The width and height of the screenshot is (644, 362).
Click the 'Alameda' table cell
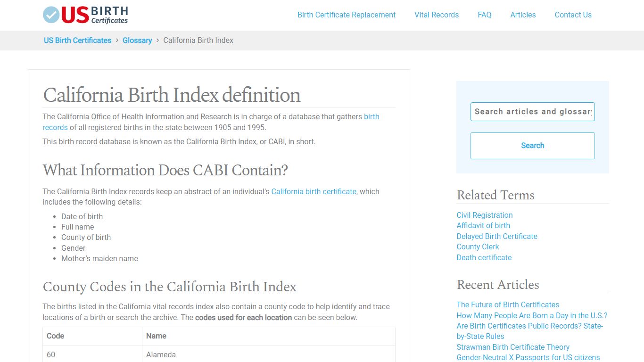(269, 354)
